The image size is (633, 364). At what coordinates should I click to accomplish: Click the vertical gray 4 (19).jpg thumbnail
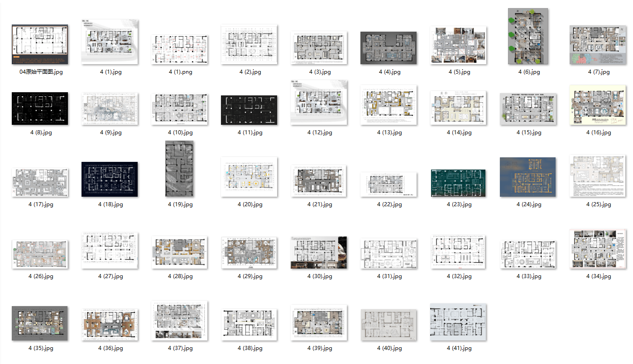tap(179, 168)
